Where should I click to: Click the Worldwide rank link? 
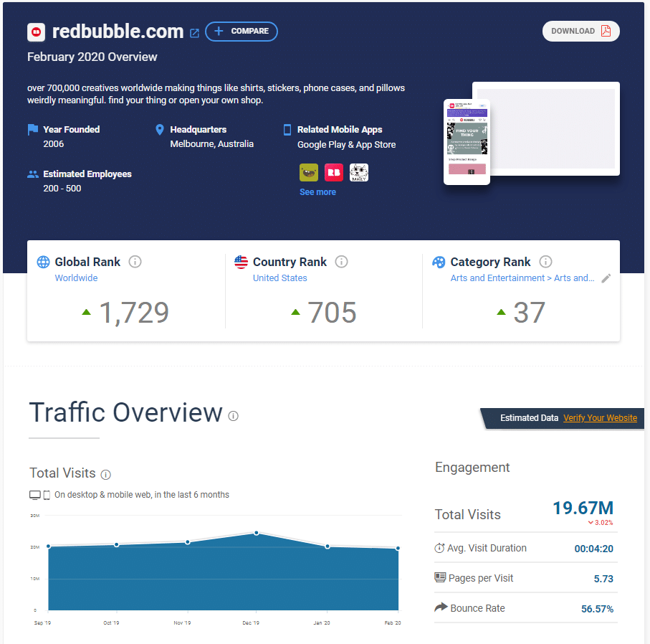(76, 278)
